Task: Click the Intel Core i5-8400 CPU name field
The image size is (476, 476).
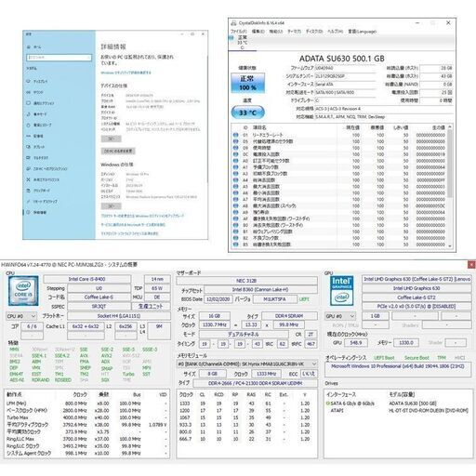Action: pyautogui.click(x=86, y=279)
